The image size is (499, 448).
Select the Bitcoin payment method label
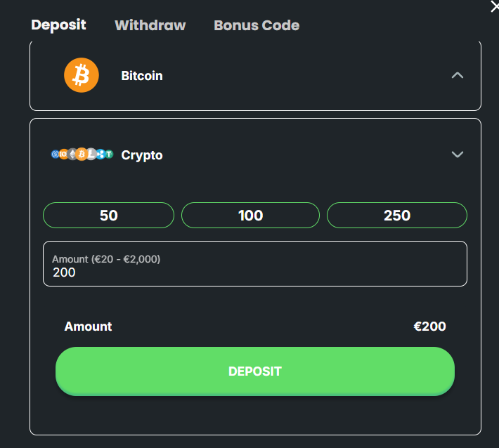click(142, 76)
